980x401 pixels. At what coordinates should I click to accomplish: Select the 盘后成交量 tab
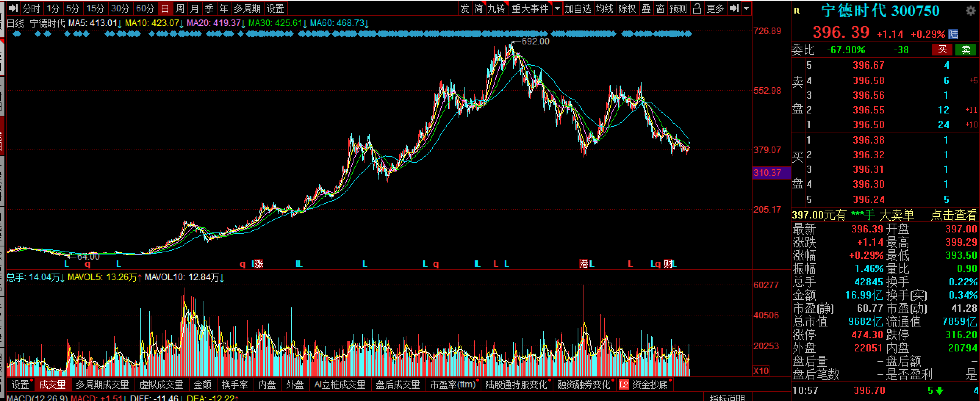click(x=398, y=384)
